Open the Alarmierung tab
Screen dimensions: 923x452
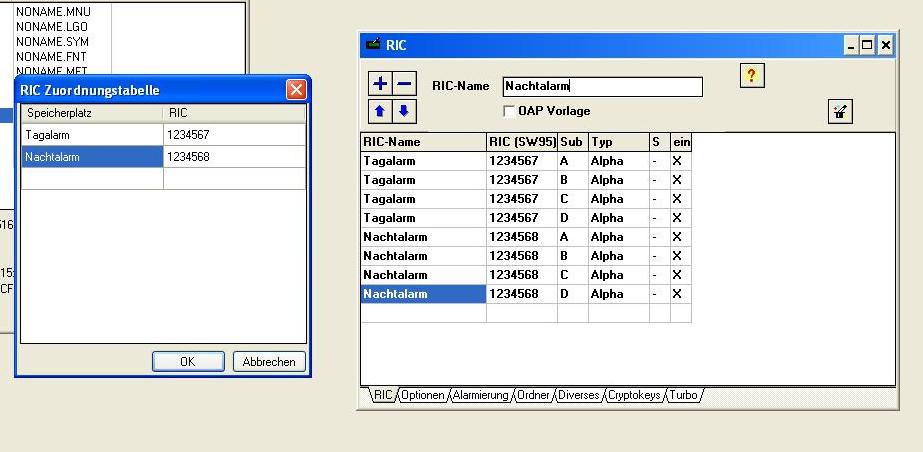coord(481,395)
